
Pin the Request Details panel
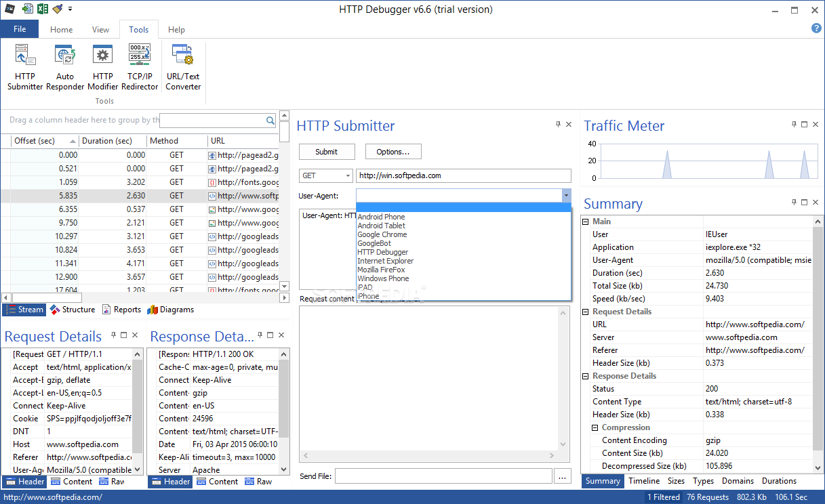[x=114, y=335]
